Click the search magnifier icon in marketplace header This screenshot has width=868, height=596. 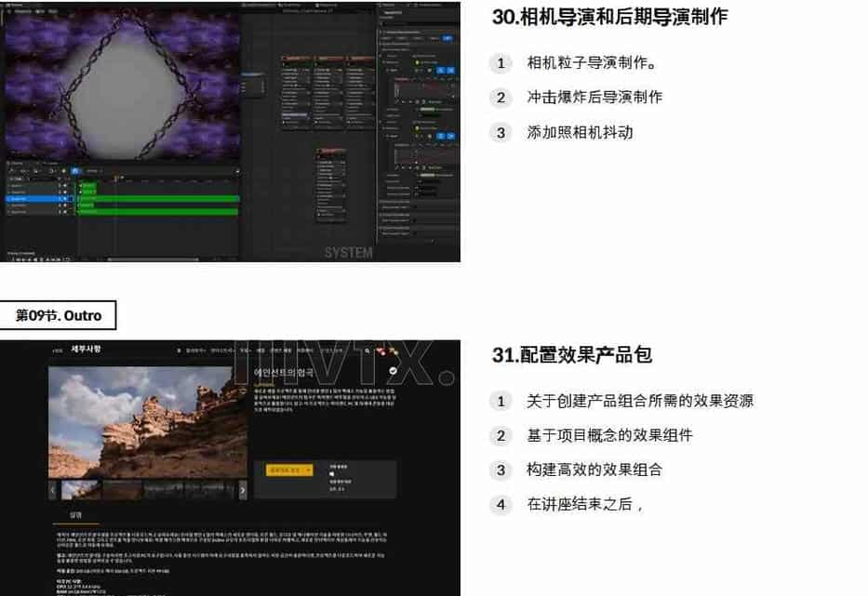[368, 351]
